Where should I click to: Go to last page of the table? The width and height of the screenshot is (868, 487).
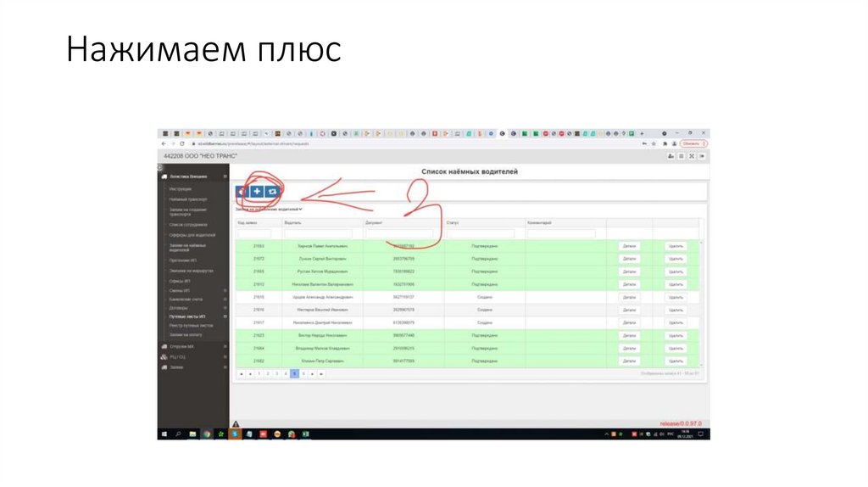point(321,374)
